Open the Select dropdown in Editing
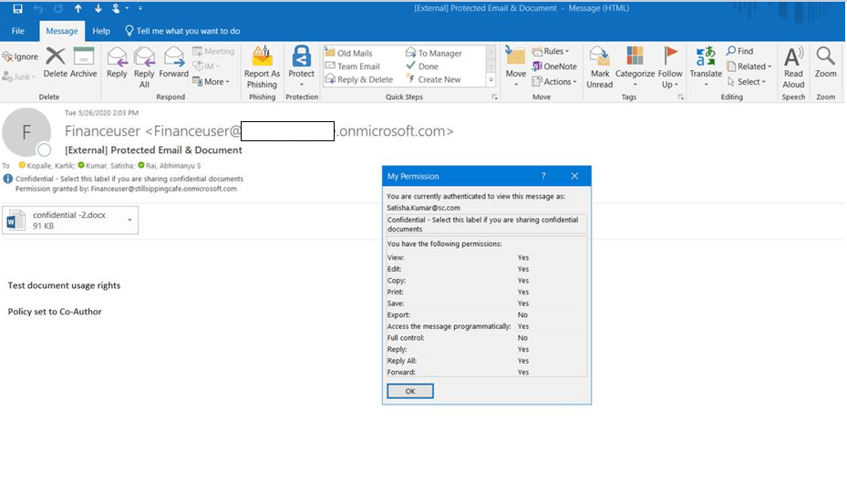This screenshot has height=504, width=847. coord(746,81)
